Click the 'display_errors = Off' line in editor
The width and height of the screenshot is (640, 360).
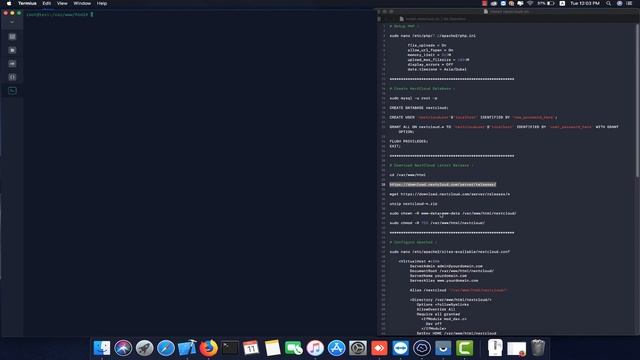point(430,64)
